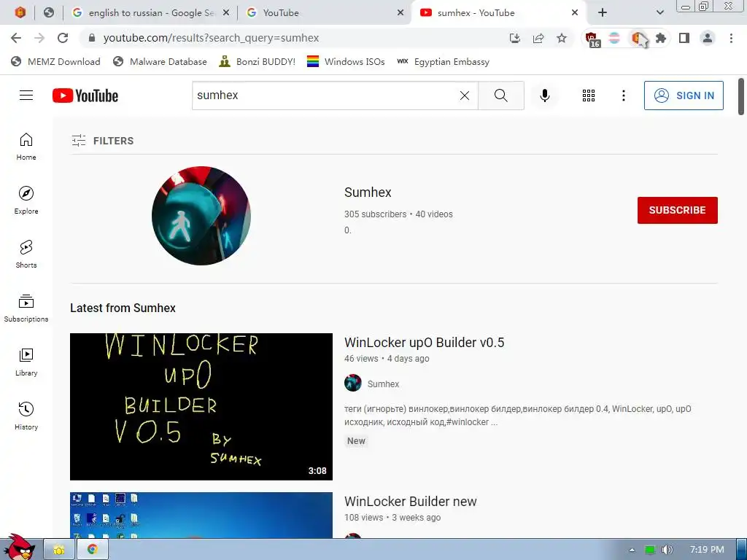
Task: Open Sumhex uploader link under first video
Action: [x=383, y=384]
